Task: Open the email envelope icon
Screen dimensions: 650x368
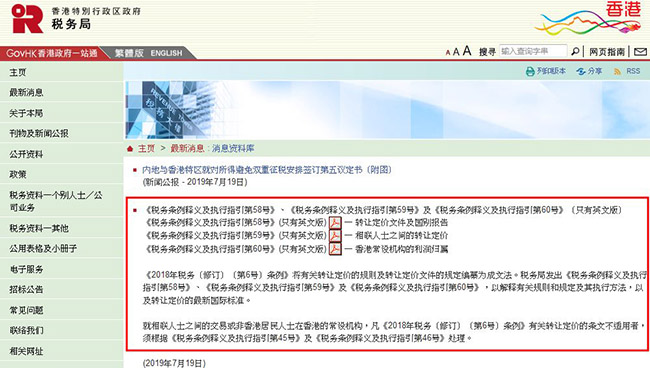Action: (640, 52)
